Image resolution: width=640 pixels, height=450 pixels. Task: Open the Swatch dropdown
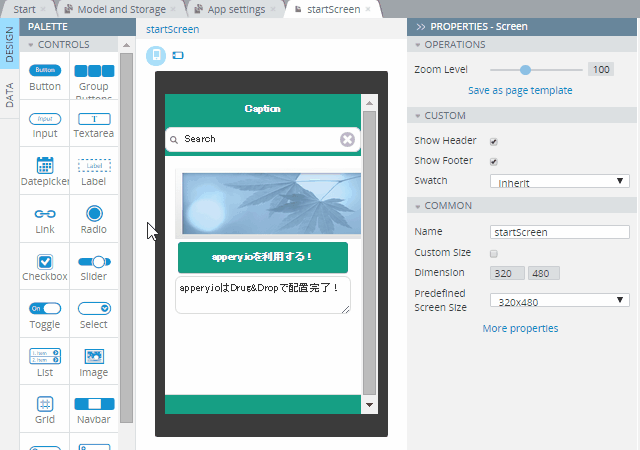(x=560, y=181)
